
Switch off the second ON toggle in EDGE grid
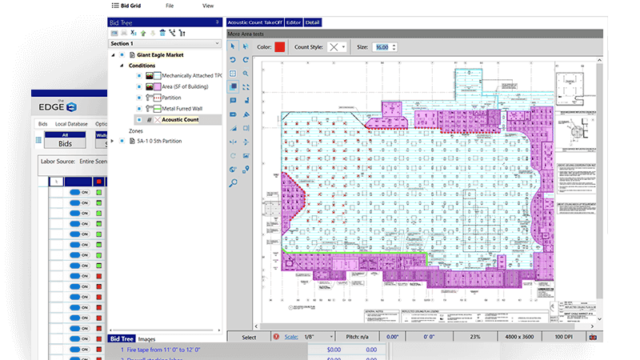79,203
